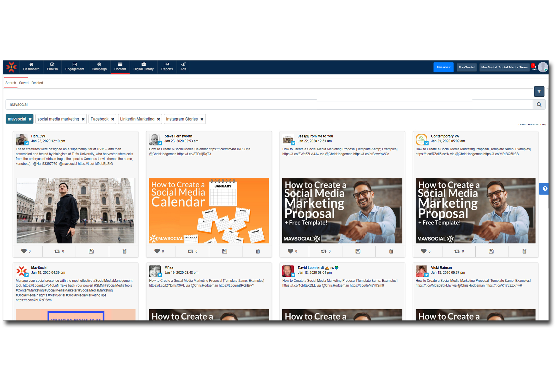Retweet the Jess@From Me to You post
Screen dimensions: 555x392
(324, 251)
